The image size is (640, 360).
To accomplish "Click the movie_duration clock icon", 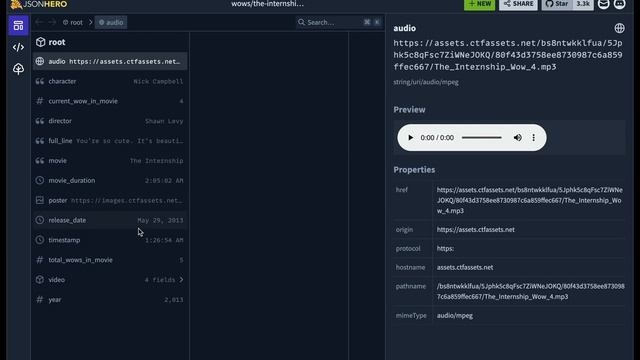I will point(40,180).
